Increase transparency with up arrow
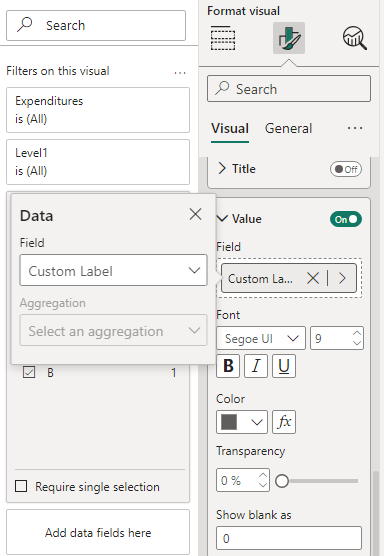 tap(263, 475)
